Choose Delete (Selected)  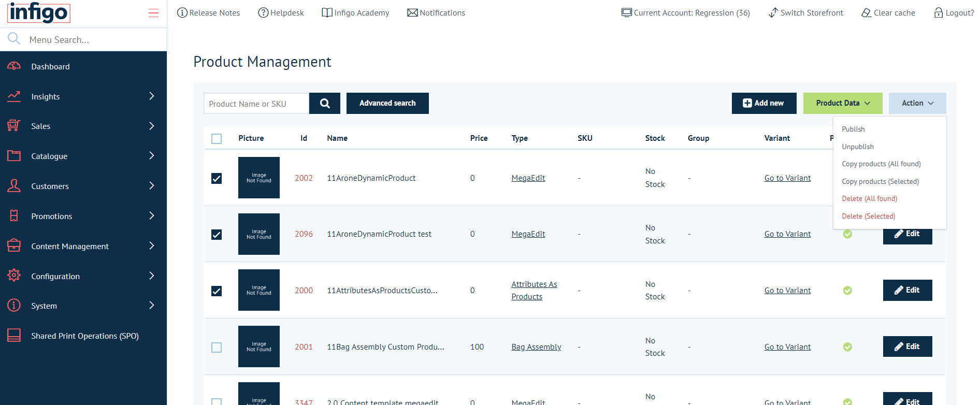click(868, 216)
